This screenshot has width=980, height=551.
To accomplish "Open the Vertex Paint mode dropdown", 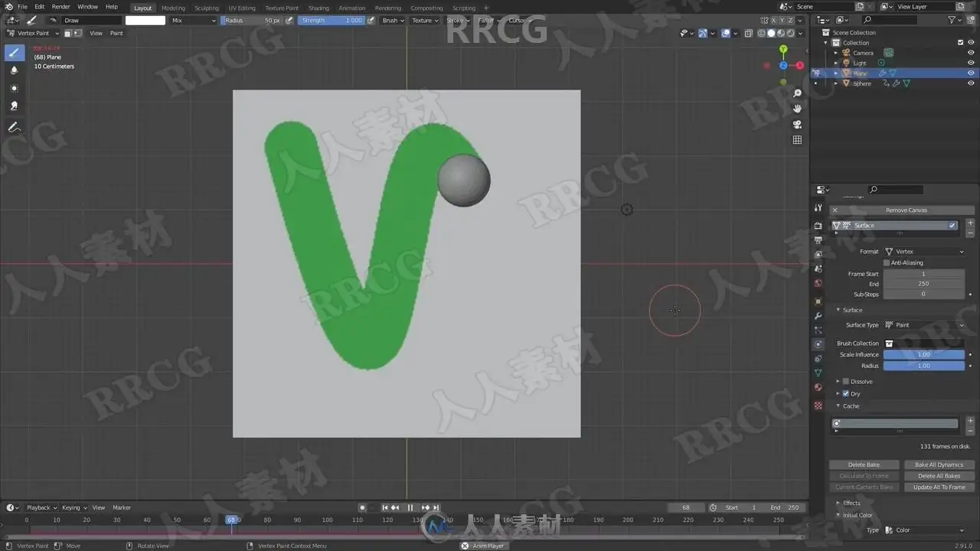I will (x=33, y=33).
